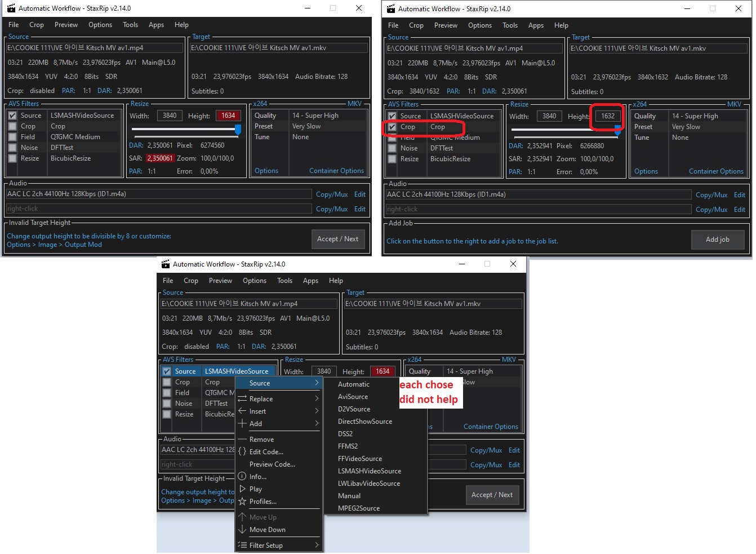Open the Apps menu in the top-right window
This screenshot has height=554, width=756.
tap(536, 25)
